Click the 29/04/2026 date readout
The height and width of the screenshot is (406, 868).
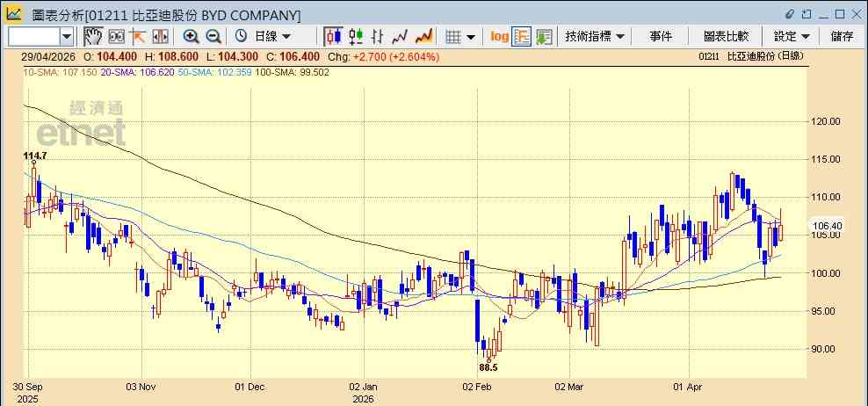pyautogui.click(x=47, y=56)
